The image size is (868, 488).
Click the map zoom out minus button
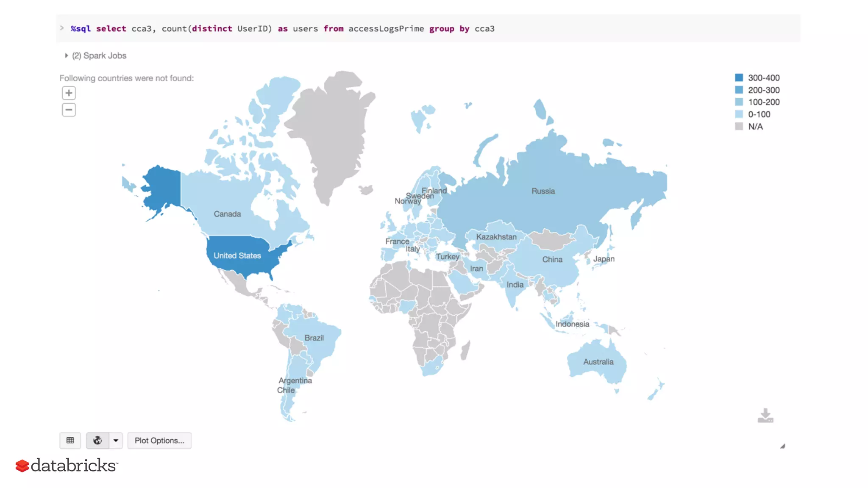tap(69, 110)
